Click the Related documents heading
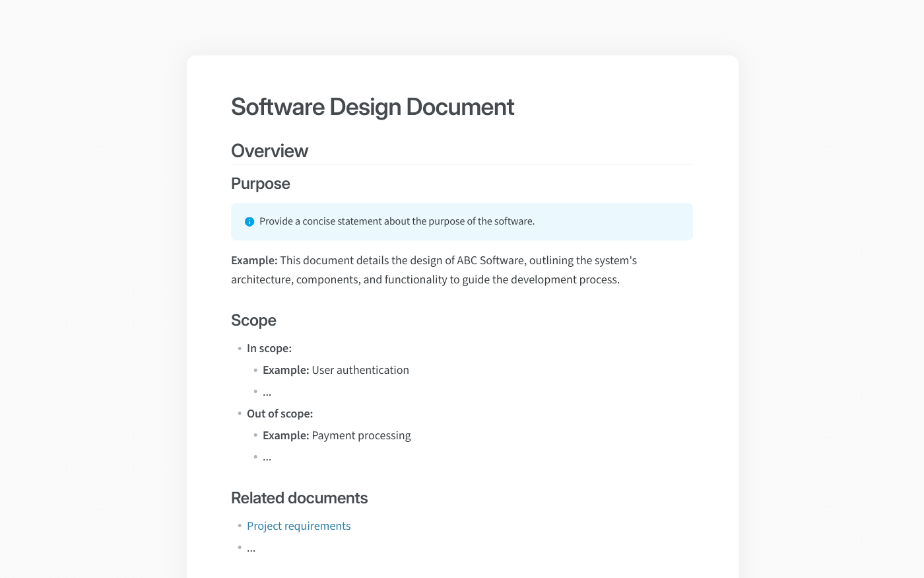The height and width of the screenshot is (578, 924). point(299,498)
